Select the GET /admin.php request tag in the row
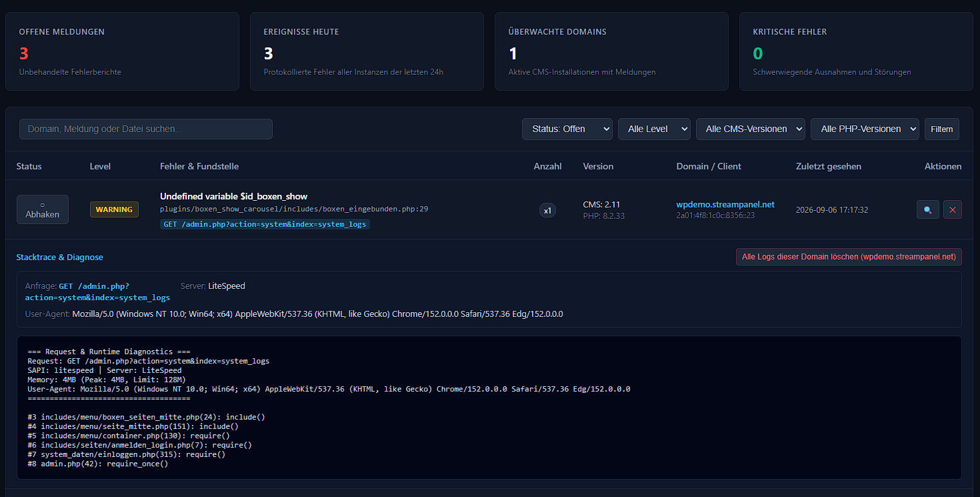The height and width of the screenshot is (497, 980). coord(265,224)
